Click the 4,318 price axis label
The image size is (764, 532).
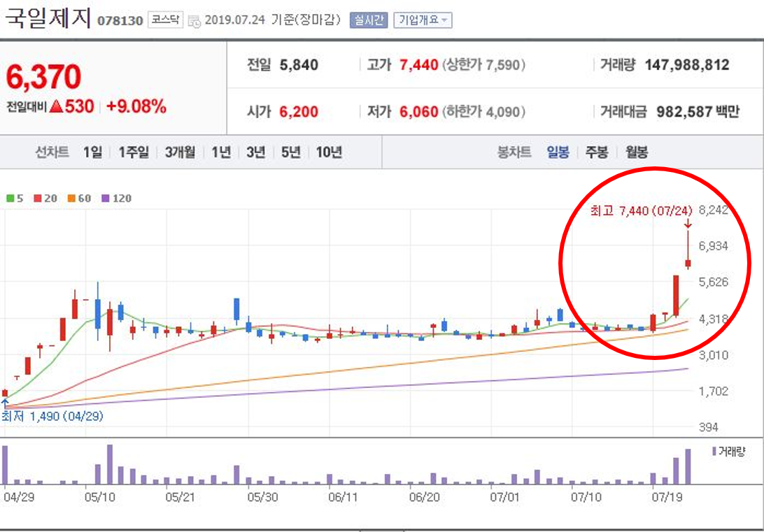tap(714, 319)
